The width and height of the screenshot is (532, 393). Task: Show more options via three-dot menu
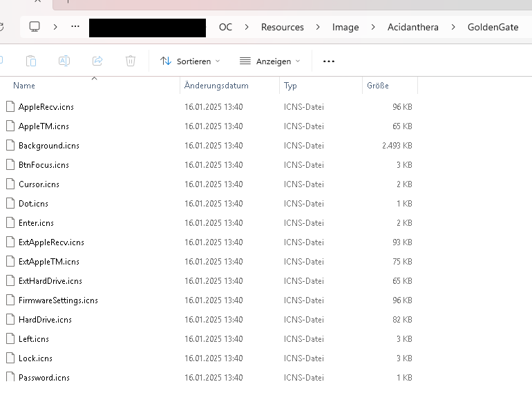(329, 61)
